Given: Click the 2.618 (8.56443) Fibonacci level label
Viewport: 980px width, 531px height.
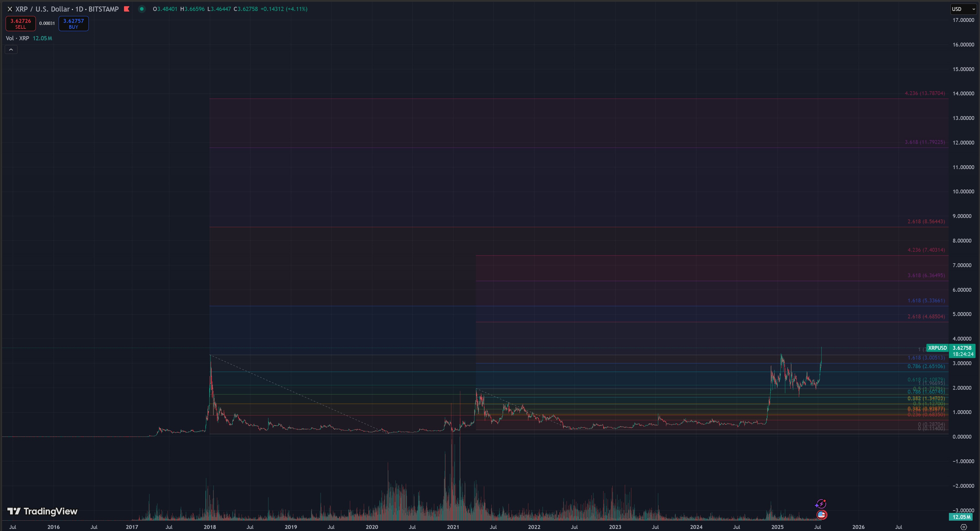Looking at the screenshot, I should click(x=926, y=222).
